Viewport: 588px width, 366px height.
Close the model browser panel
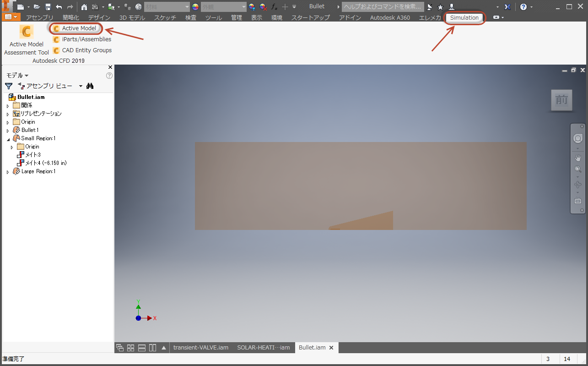[110, 67]
